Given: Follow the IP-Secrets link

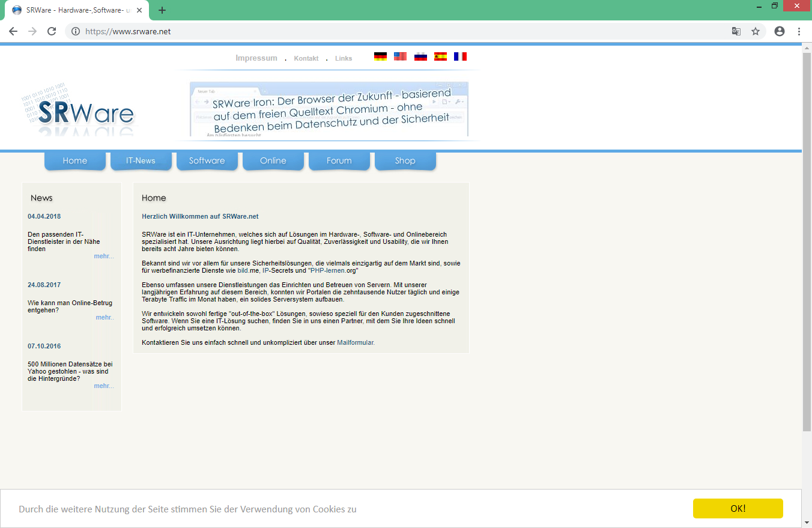Looking at the screenshot, I should pyautogui.click(x=277, y=270).
